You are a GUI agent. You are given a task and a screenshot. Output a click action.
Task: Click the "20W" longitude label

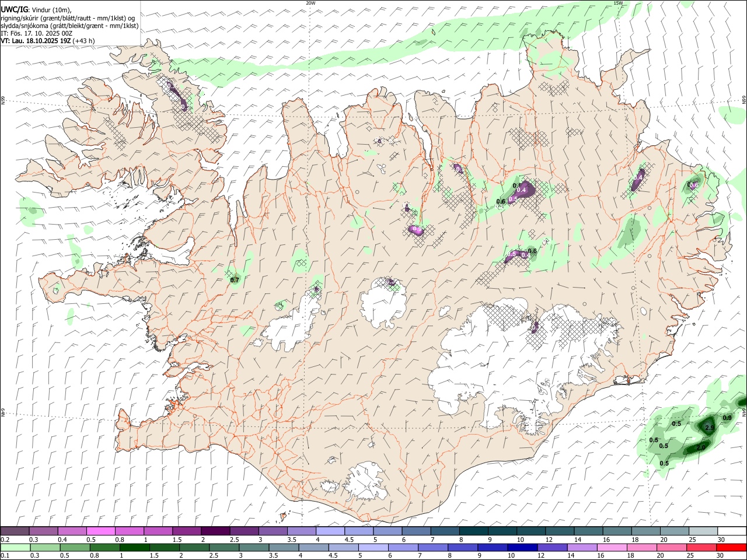click(310, 3)
